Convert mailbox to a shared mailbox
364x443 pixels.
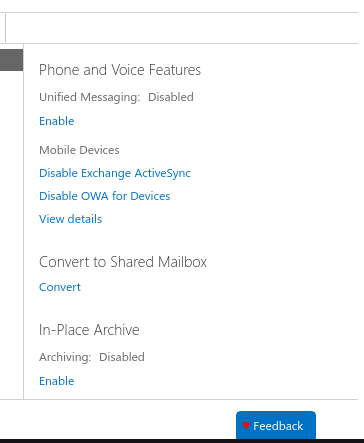(60, 287)
